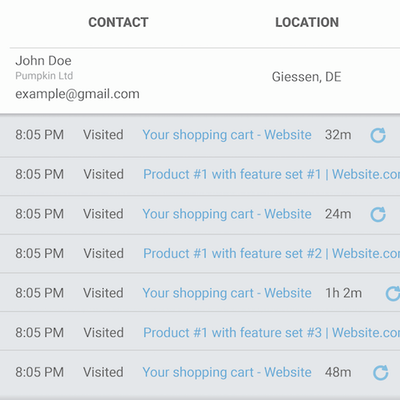
Task: Open shopping cart link with 1h 2m duration
Action: click(x=227, y=293)
